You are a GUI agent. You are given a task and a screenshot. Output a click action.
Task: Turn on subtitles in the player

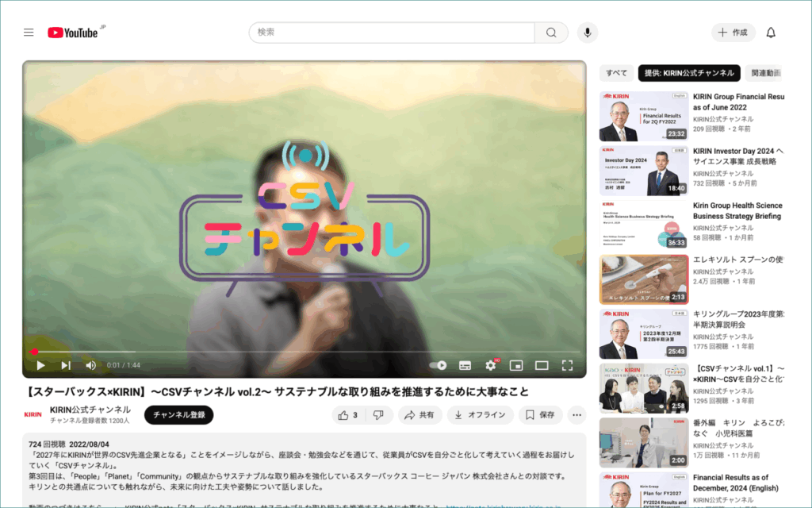point(465,365)
